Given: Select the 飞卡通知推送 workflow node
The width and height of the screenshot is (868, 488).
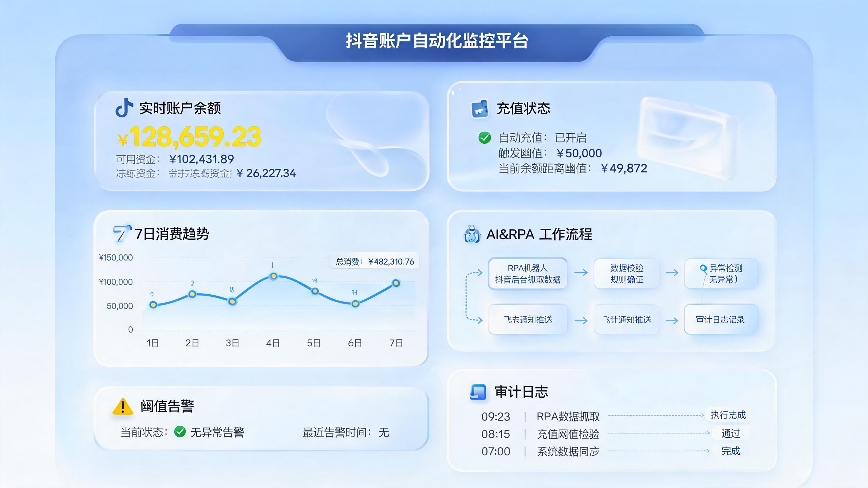Looking at the screenshot, I should click(x=528, y=319).
